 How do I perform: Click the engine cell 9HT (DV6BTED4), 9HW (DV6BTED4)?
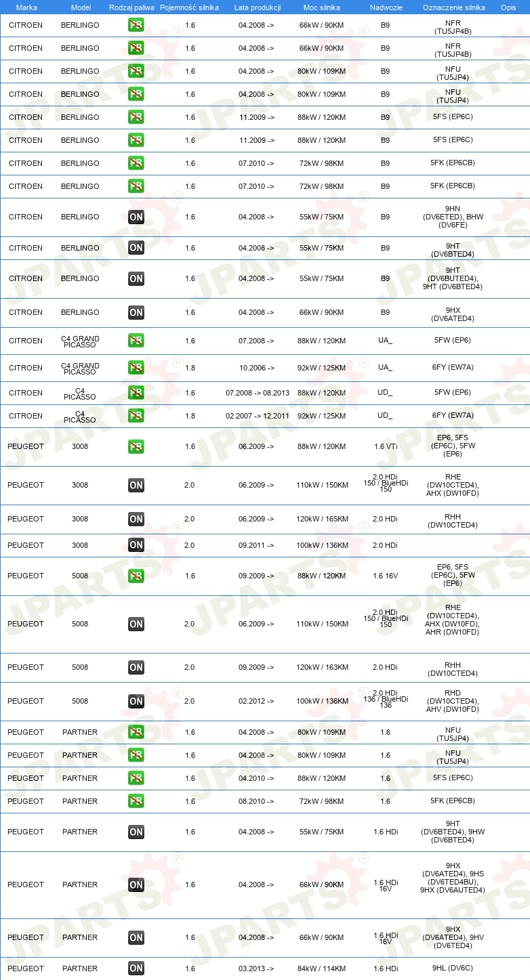tap(453, 832)
